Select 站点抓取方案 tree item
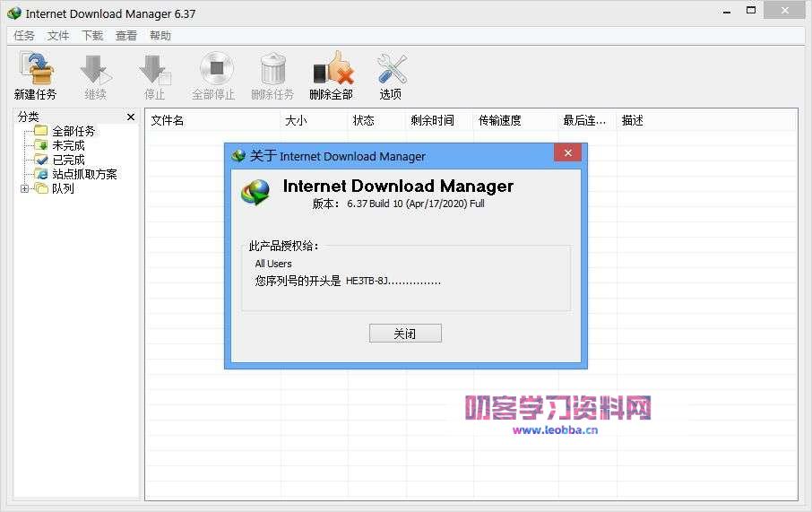Image resolution: width=812 pixels, height=512 pixels. (84, 174)
